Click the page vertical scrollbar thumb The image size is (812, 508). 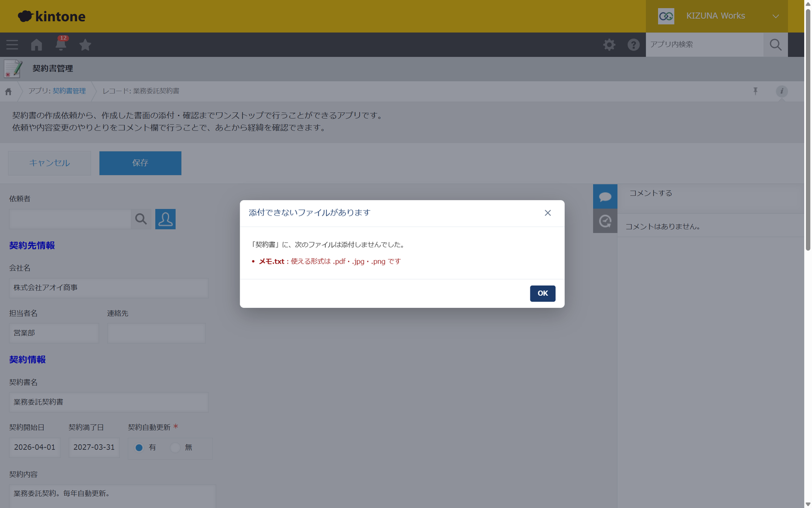tap(808, 130)
